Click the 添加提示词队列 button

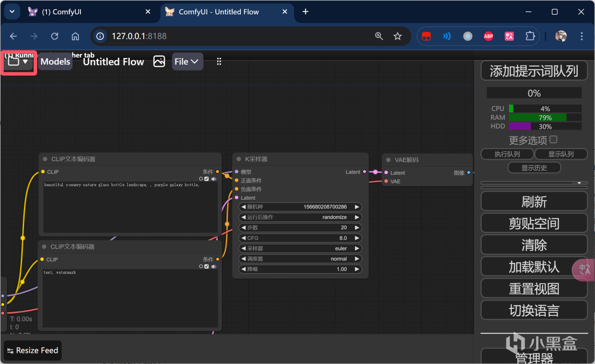[534, 71]
